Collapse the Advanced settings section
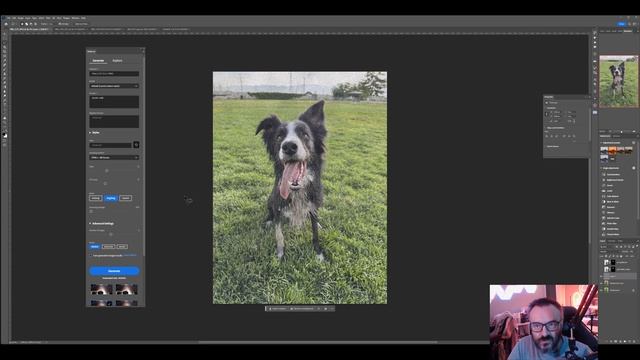The width and height of the screenshot is (640, 360). pyautogui.click(x=102, y=224)
